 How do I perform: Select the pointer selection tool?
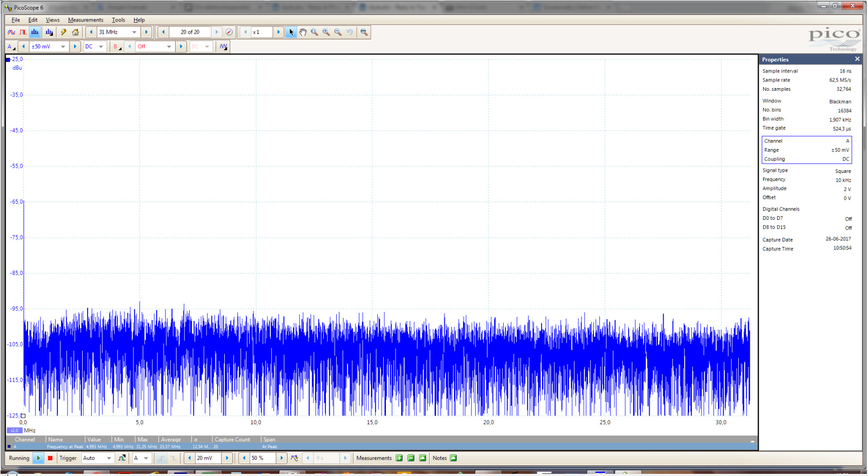click(x=291, y=32)
